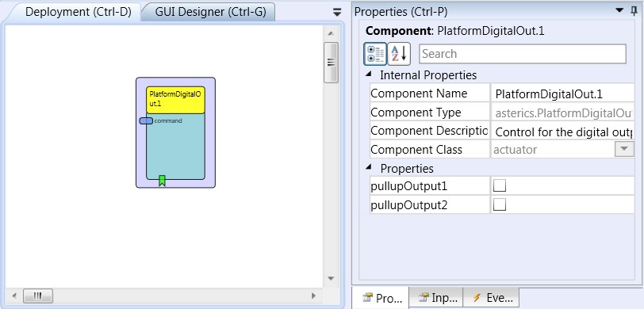The width and height of the screenshot is (644, 309).
Task: Switch to the Deployment tab
Action: [x=78, y=12]
